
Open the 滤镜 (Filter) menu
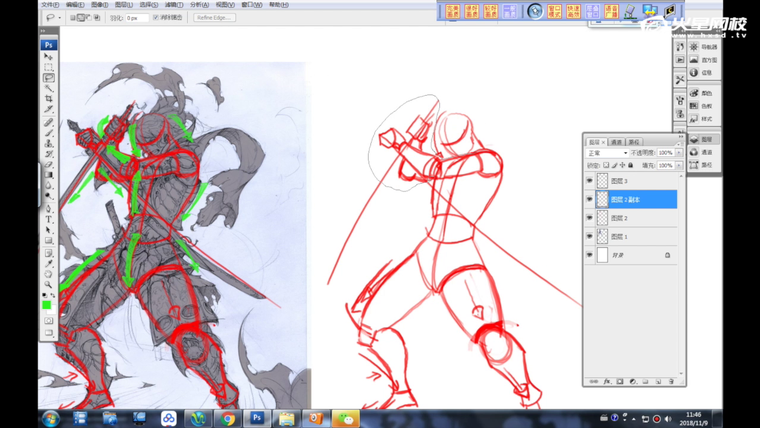175,5
